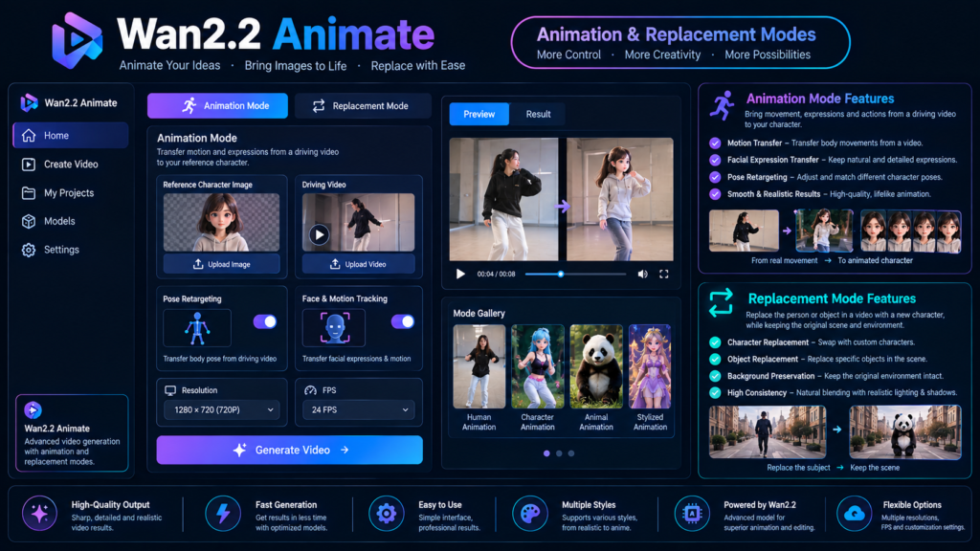Click the Wan2.2 Animate sidebar logo
Image resolution: width=980 pixels, height=551 pixels.
pos(30,102)
